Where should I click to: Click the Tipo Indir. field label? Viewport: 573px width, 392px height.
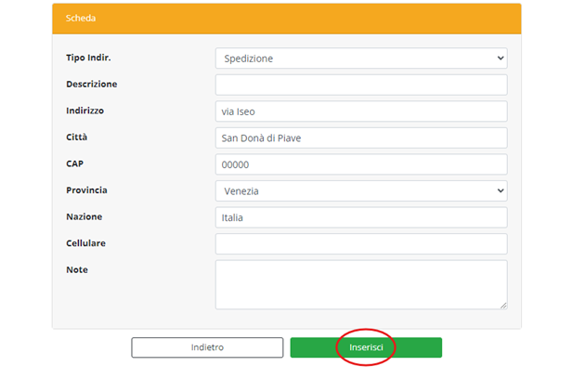pyautogui.click(x=95, y=58)
